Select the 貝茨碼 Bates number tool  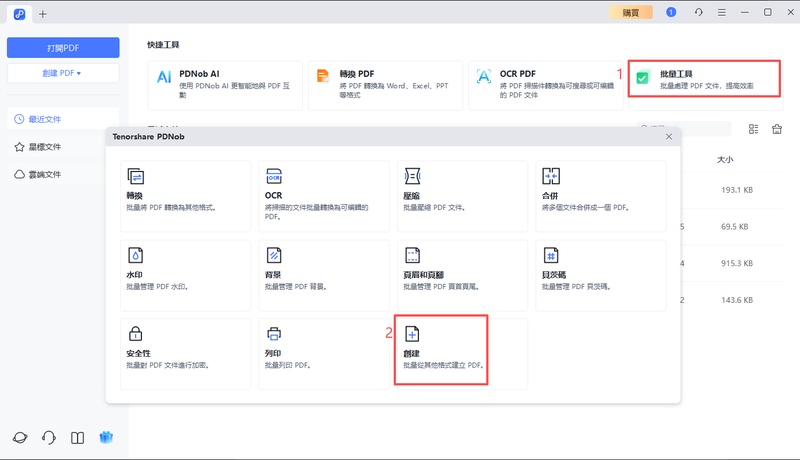[x=601, y=274]
